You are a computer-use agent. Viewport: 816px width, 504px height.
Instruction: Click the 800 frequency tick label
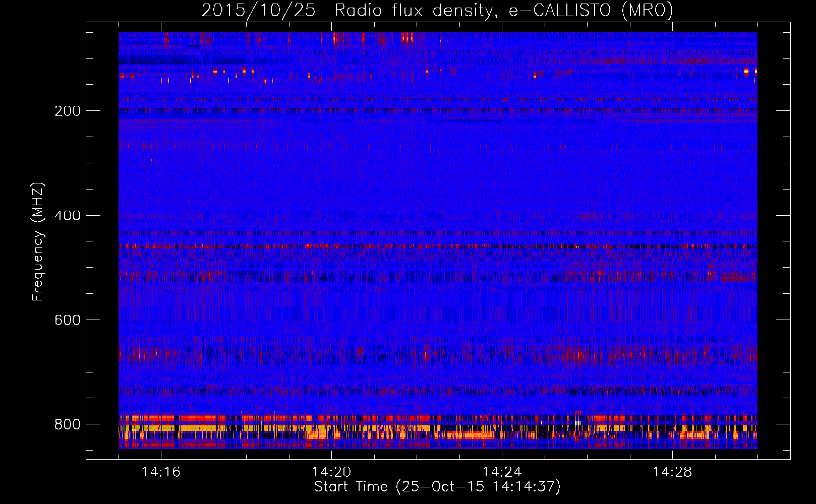[x=68, y=424]
